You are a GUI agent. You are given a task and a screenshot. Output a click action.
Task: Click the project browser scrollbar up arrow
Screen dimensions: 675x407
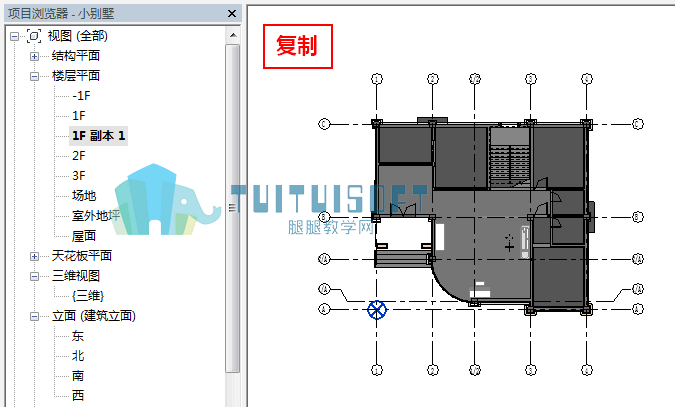[233, 35]
